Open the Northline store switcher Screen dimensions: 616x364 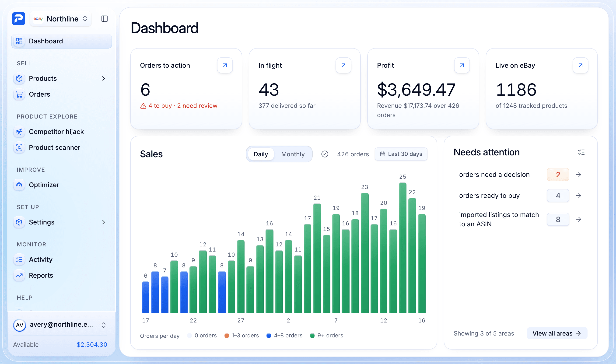pyautogui.click(x=61, y=19)
